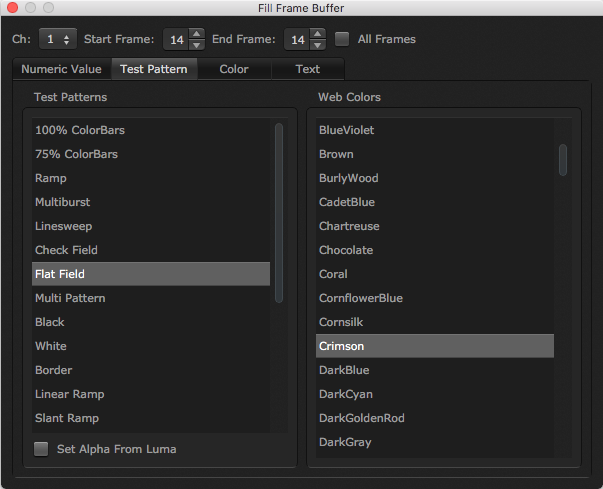Increment the End Frame stepper up arrow
This screenshot has height=489, width=603.
318,33
